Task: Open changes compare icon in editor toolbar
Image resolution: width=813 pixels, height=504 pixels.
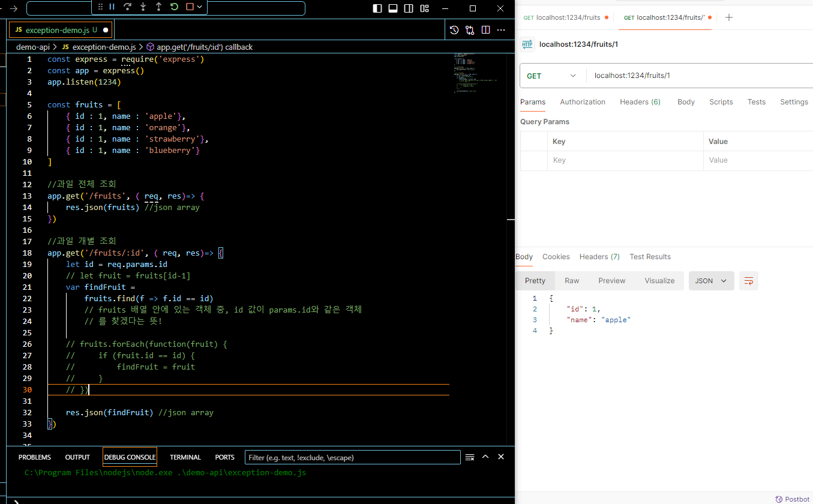Action: pyautogui.click(x=470, y=29)
